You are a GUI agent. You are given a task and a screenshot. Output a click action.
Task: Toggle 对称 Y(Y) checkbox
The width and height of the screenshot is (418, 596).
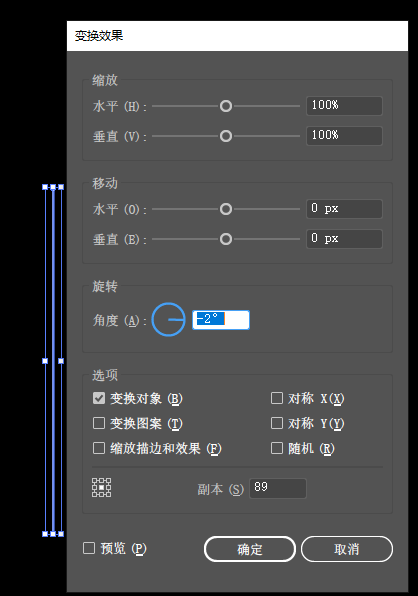[x=277, y=423]
